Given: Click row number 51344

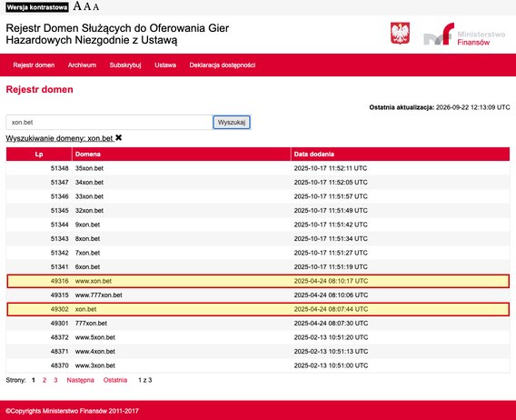Looking at the screenshot, I should (60, 225).
